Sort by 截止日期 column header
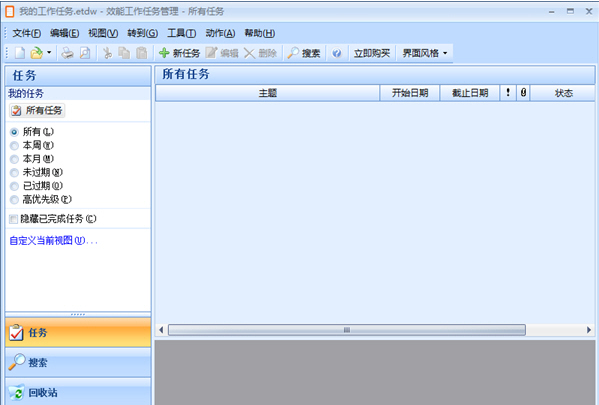 coord(470,93)
